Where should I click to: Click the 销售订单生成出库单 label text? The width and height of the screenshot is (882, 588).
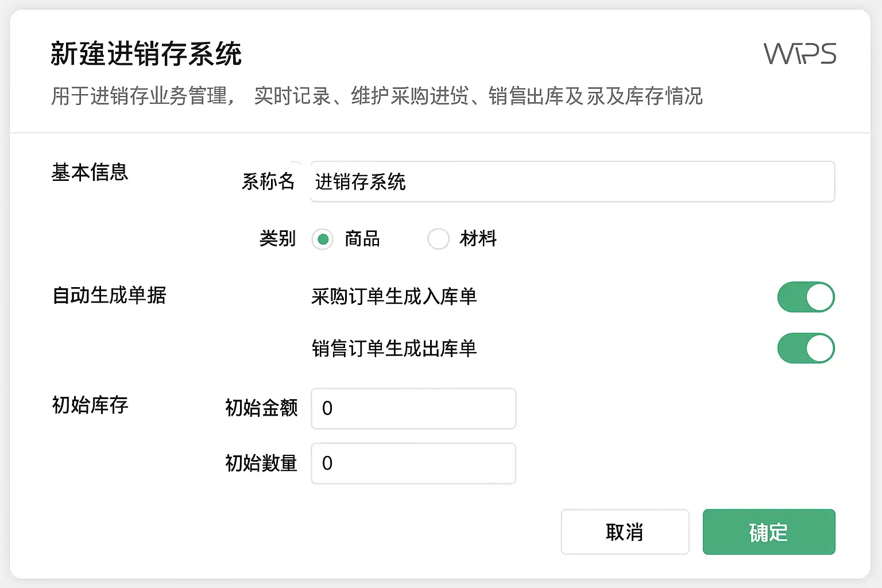point(394,349)
